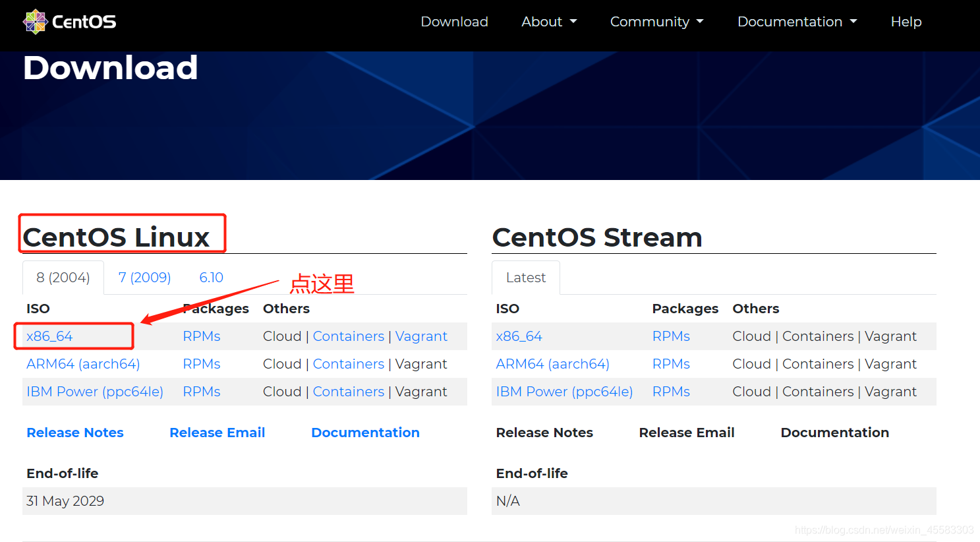
Task: Open RPMs for ARM64 in CentOS Linux
Action: point(202,364)
